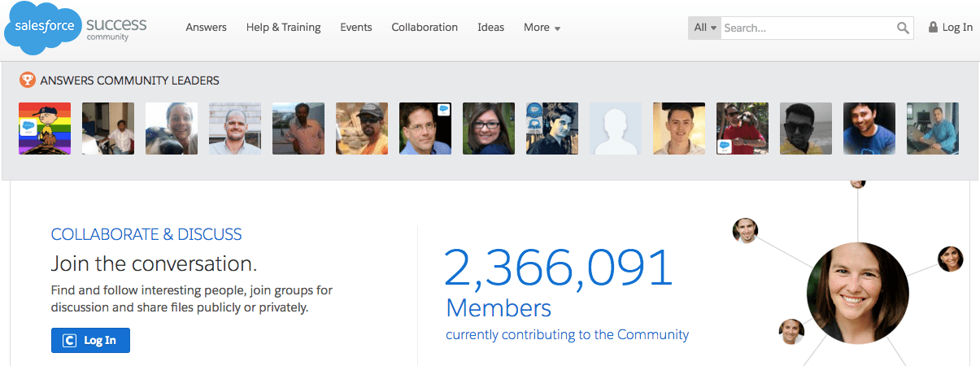Image resolution: width=980 pixels, height=366 pixels.
Task: Click the orange trophy icon near Answers Community Leaders
Action: pos(27,81)
